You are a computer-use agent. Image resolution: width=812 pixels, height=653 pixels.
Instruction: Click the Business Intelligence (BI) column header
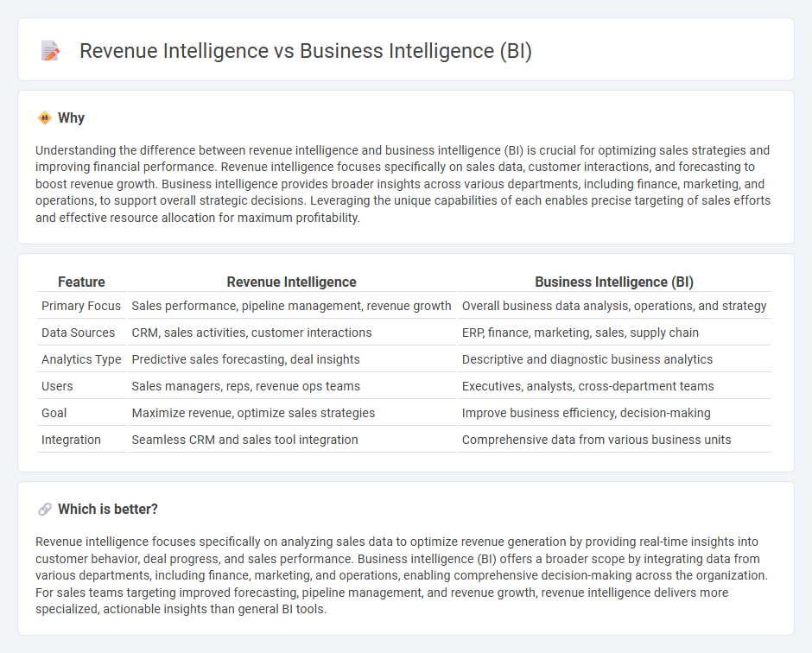(614, 282)
